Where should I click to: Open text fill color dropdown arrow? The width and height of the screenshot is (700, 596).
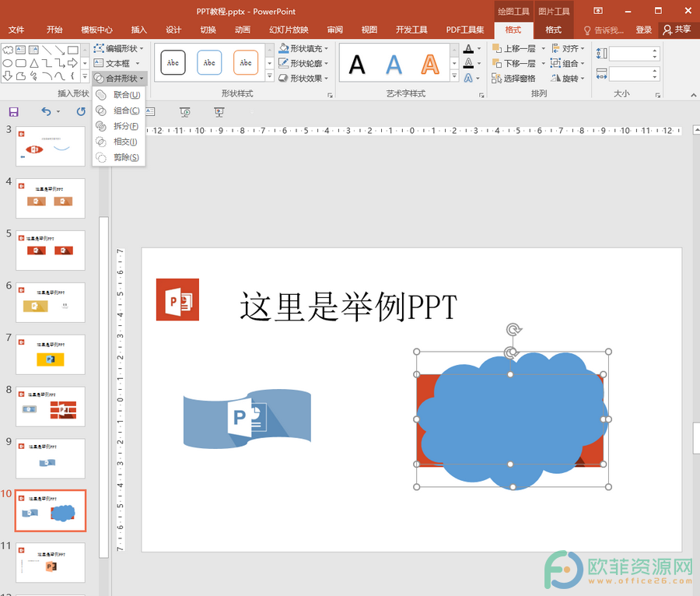pos(479,49)
